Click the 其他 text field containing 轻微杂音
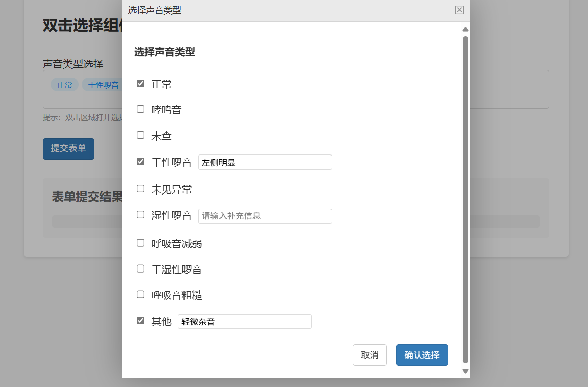This screenshot has width=588, height=387. (x=244, y=321)
